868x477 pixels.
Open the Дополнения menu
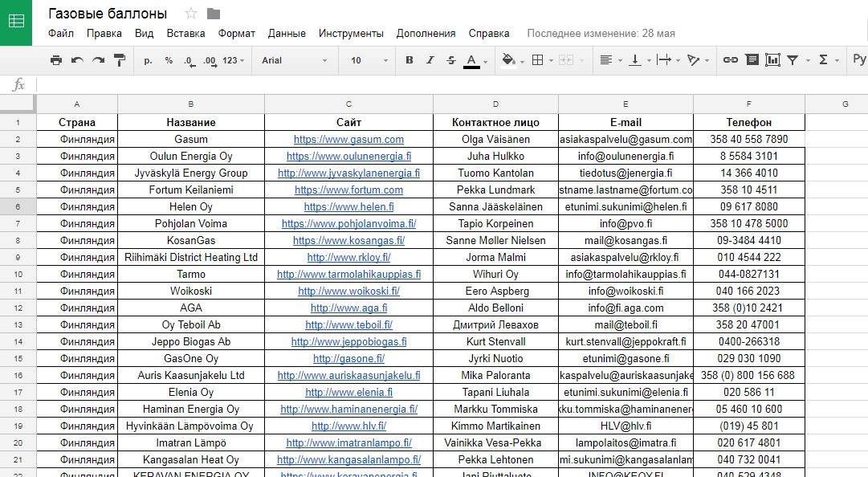[426, 33]
